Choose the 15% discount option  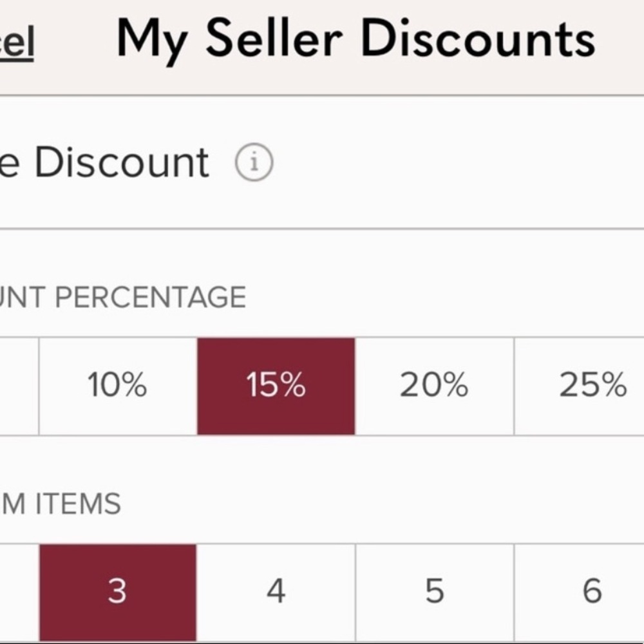276,386
